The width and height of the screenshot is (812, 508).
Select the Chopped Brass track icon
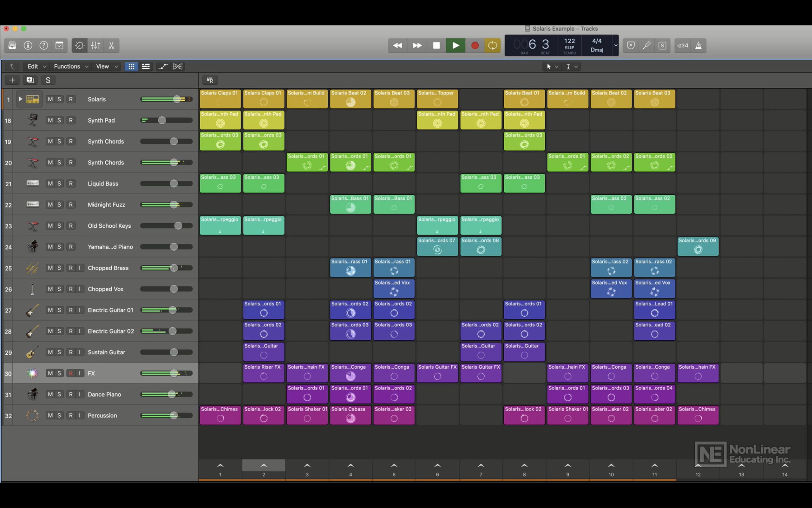(33, 268)
